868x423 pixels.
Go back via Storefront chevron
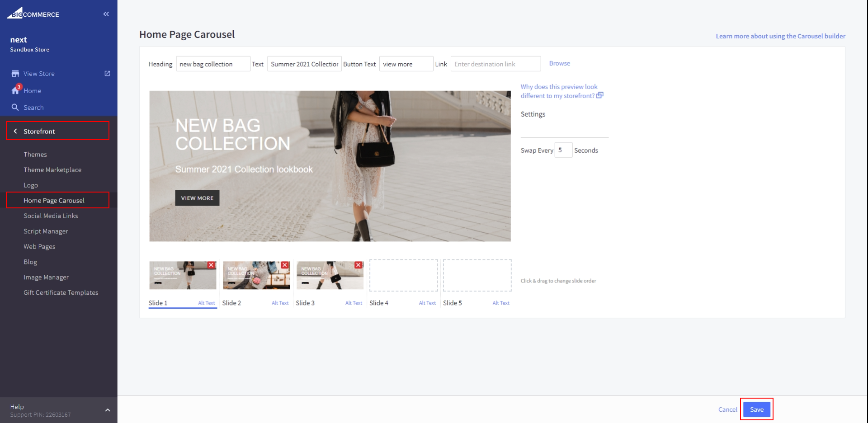coord(15,131)
